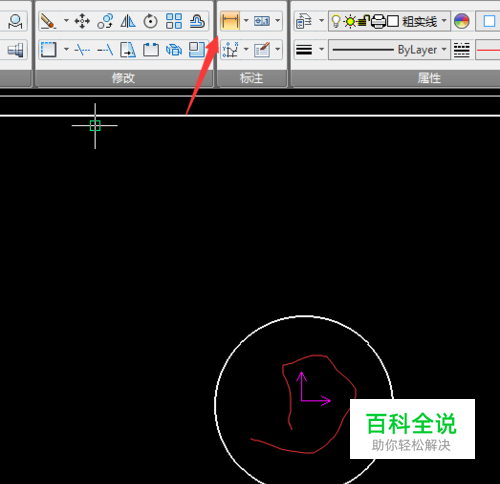Select the dimension style tool with pencil
Screen dimensions: 500x484
tap(262, 50)
